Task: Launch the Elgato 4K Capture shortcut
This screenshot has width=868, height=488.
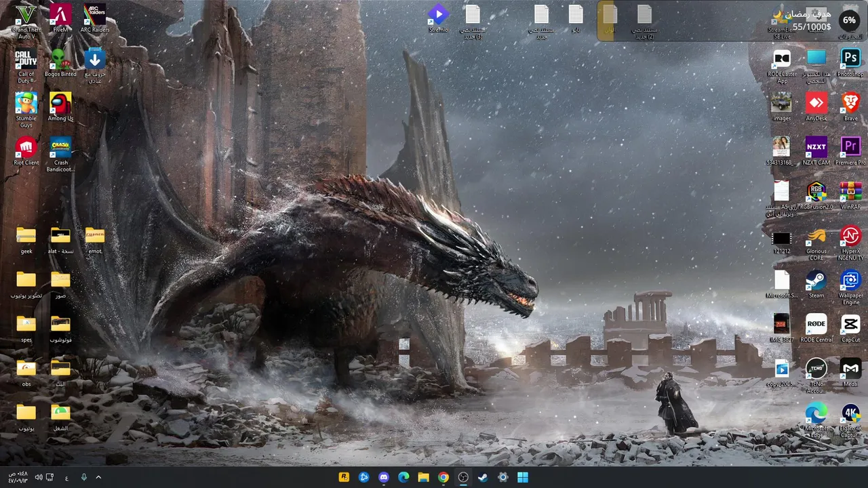Action: 850,421
